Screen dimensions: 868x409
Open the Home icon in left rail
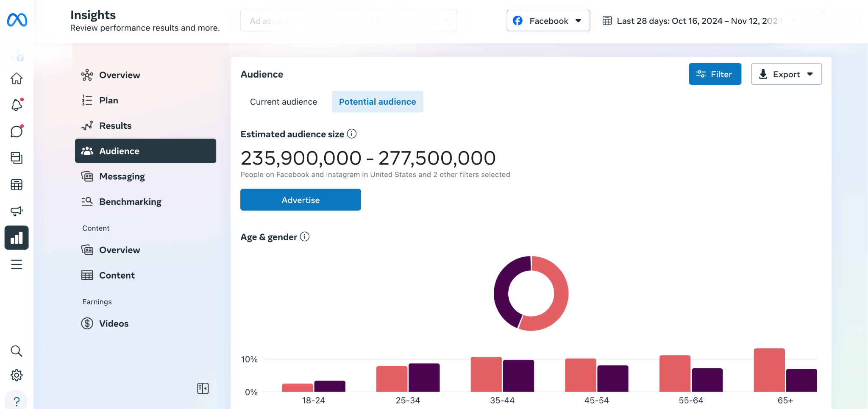coord(17,78)
